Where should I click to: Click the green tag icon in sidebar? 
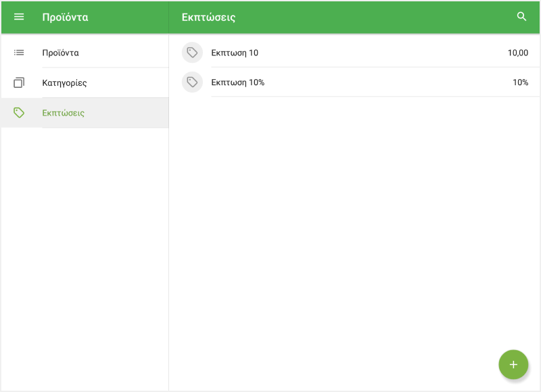point(19,113)
